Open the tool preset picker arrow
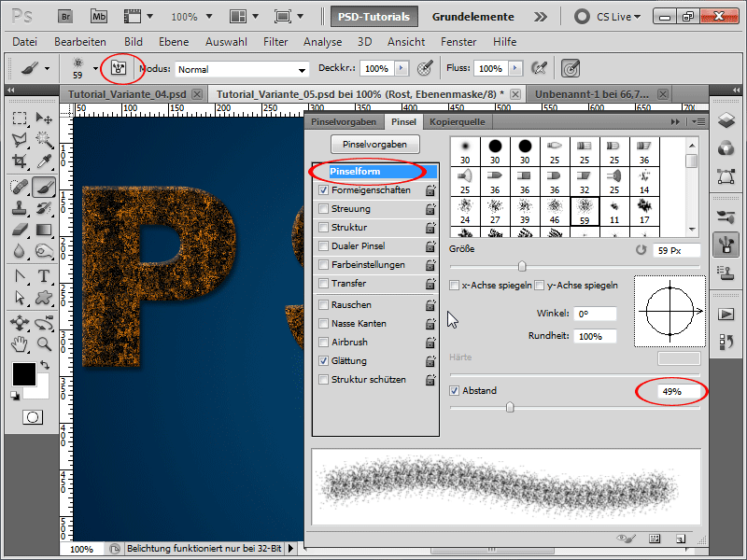The width and height of the screenshot is (747, 560). point(47,68)
